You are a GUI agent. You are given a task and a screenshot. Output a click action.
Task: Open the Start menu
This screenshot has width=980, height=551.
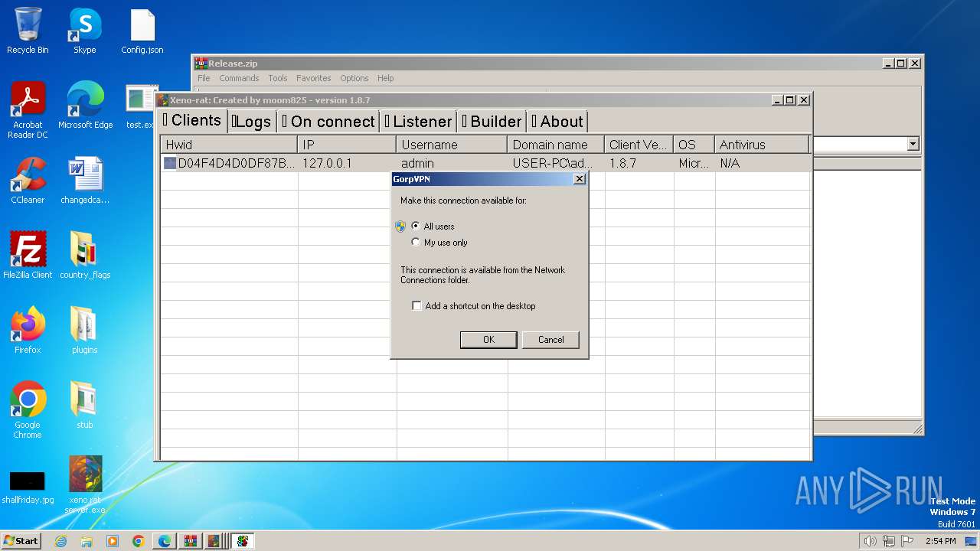point(21,541)
